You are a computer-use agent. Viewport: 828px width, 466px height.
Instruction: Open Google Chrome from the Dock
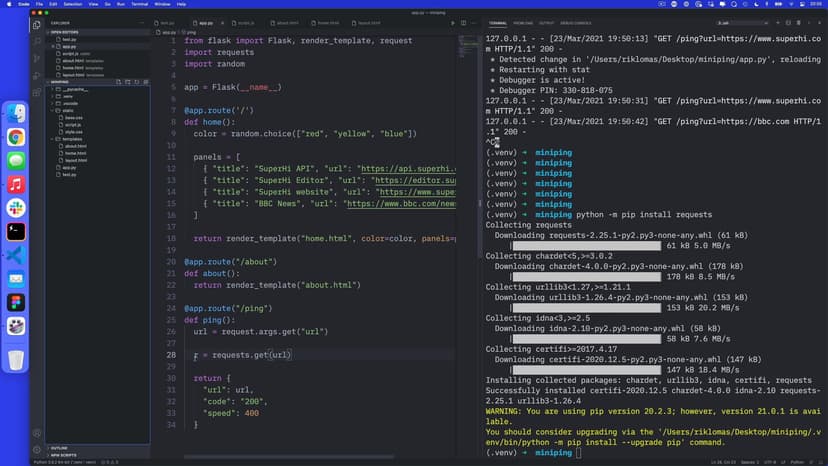point(16,137)
